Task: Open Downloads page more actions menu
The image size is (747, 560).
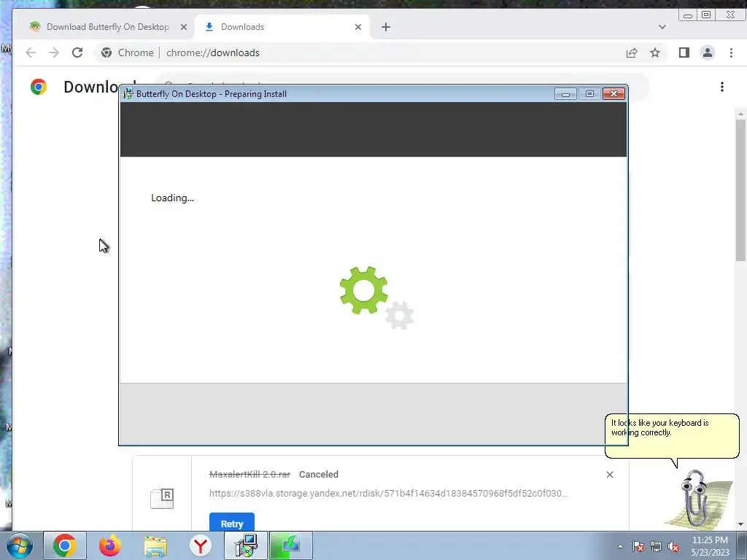Action: pyautogui.click(x=722, y=87)
